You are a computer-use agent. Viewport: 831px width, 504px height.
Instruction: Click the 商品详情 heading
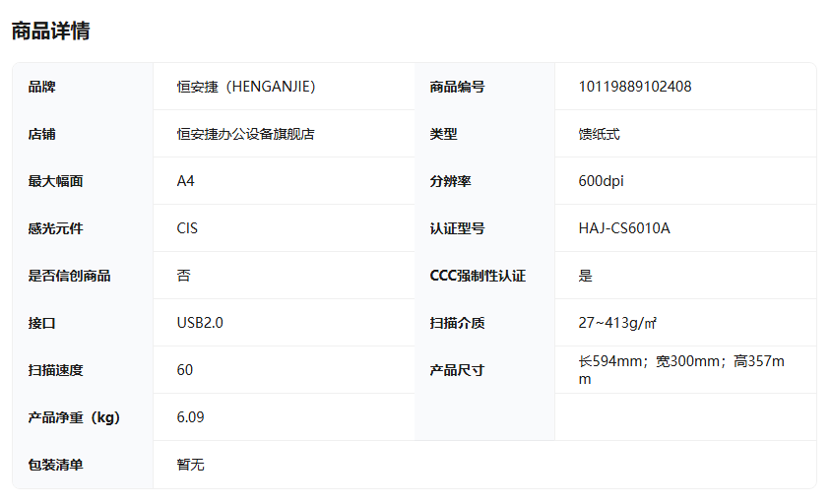pos(51,31)
